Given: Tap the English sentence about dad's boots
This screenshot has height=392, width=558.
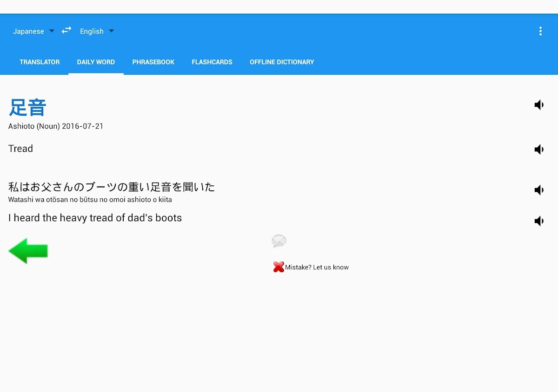Looking at the screenshot, I should [x=95, y=218].
